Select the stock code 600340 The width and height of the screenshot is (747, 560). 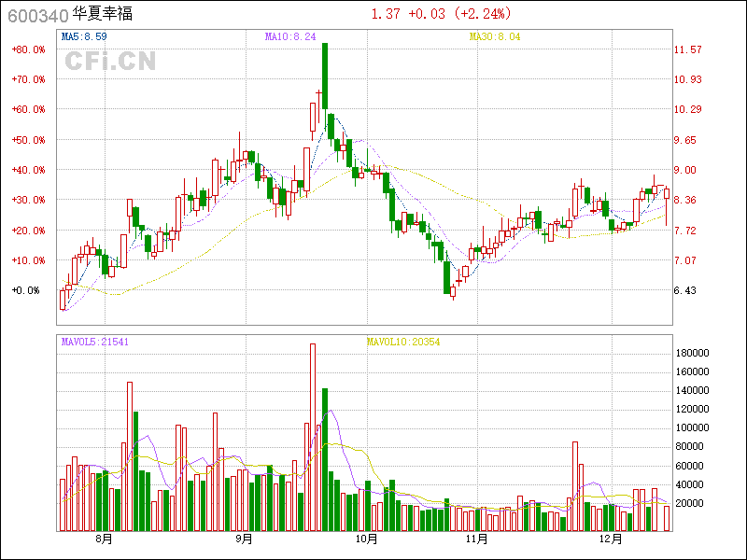35,15
